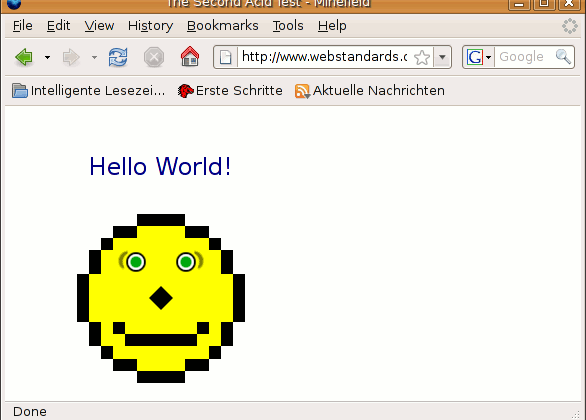Click the smiley face's left eye
This screenshot has height=420, width=586.
coord(136,262)
